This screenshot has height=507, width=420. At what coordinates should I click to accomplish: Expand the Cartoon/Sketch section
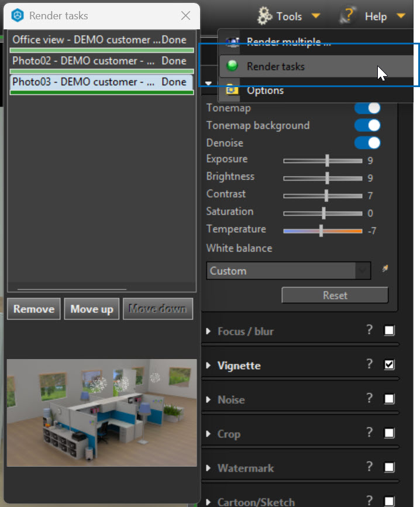pyautogui.click(x=209, y=502)
